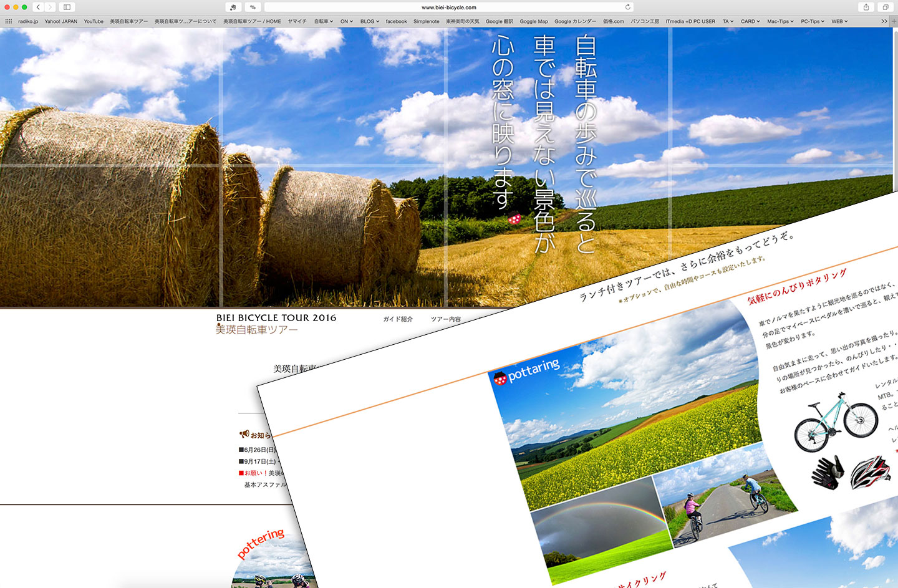Click the mushroom icon next to pottaring label
Screen dimensions: 898x588
pos(500,378)
